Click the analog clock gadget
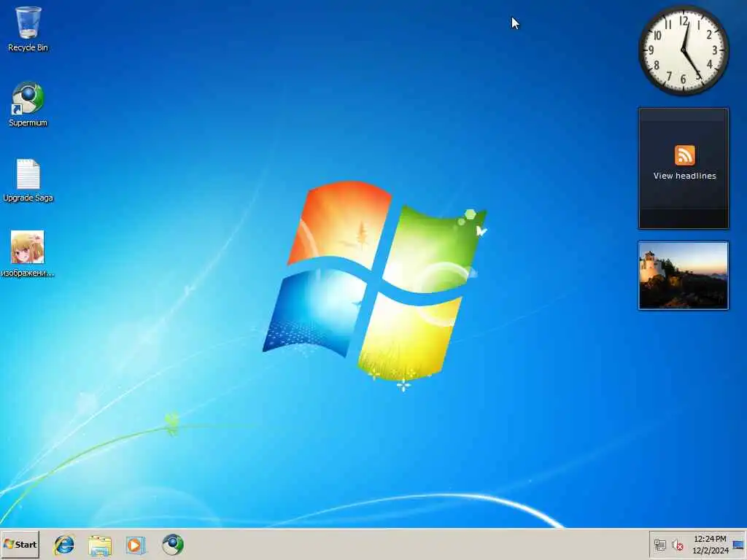Viewport: 747px width, 560px height. (684, 50)
